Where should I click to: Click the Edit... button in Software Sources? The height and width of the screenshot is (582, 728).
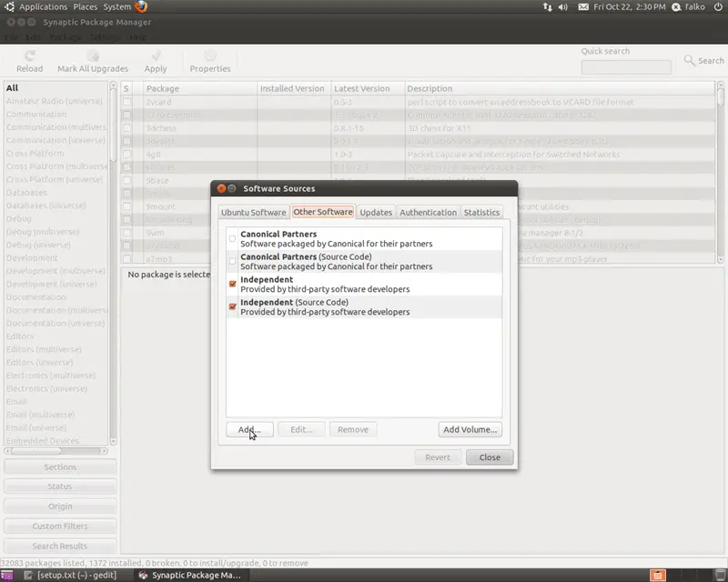pyautogui.click(x=301, y=430)
